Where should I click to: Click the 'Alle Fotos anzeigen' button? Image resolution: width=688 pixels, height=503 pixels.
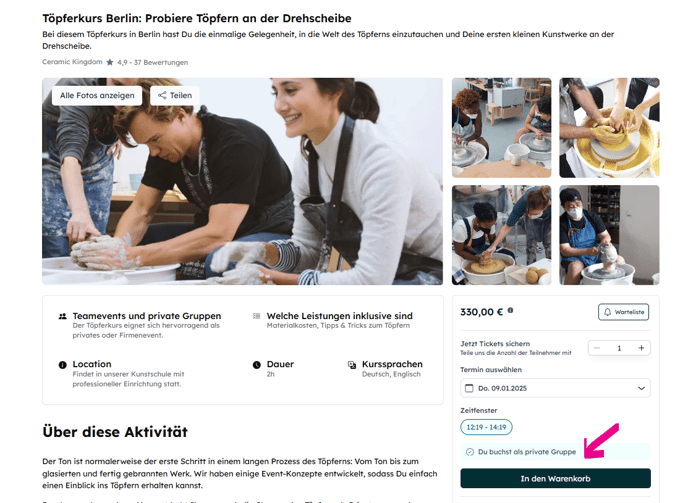tap(97, 95)
